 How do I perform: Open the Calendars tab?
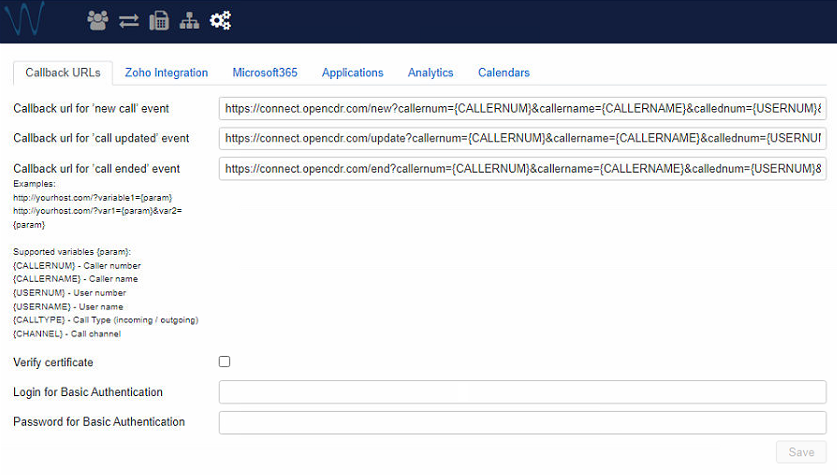pos(504,73)
